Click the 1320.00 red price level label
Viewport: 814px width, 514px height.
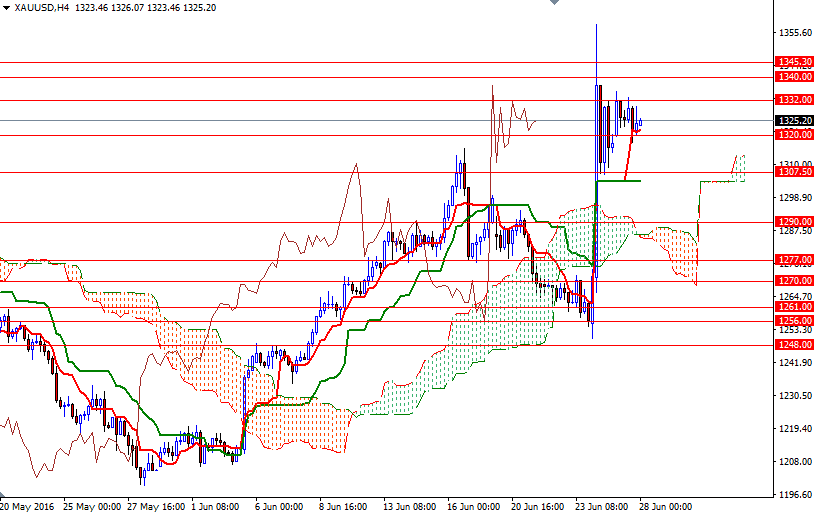click(x=793, y=134)
